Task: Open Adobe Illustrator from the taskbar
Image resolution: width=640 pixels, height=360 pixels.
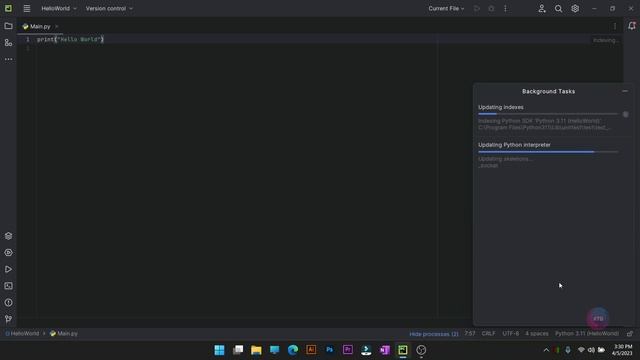Action: coord(311,350)
